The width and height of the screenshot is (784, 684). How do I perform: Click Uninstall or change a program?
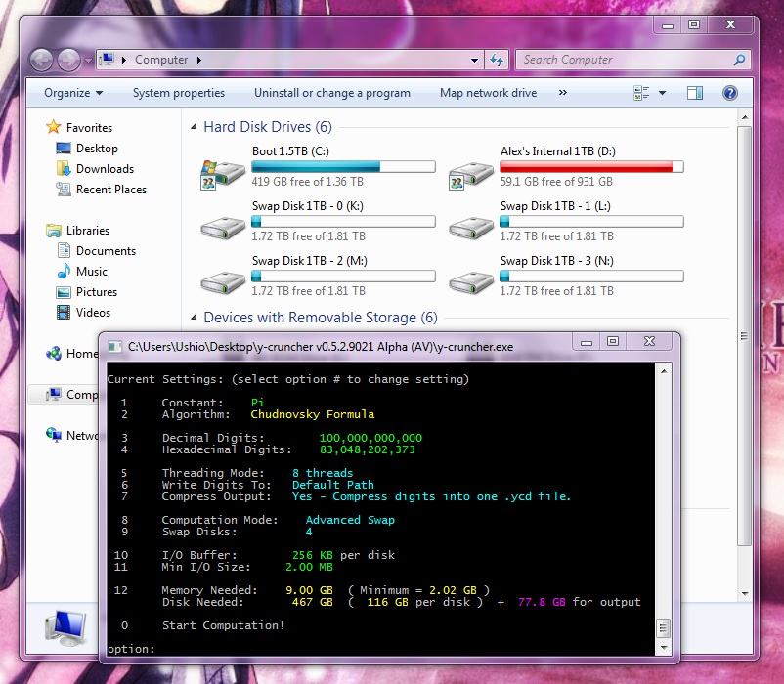pyautogui.click(x=332, y=93)
